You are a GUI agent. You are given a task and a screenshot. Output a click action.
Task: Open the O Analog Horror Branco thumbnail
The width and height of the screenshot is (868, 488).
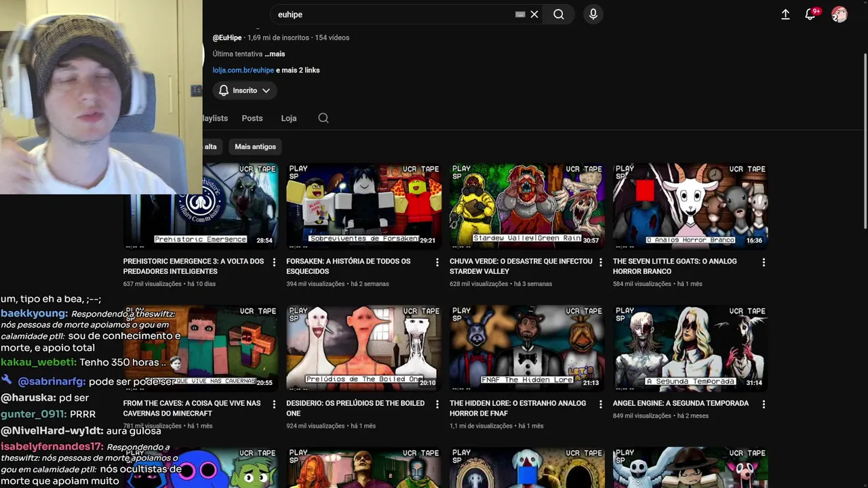[690, 206]
